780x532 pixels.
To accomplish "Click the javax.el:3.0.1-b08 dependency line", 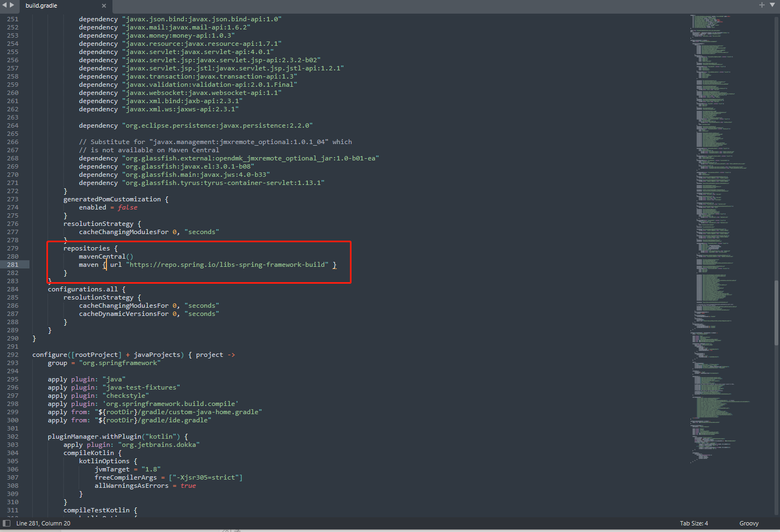I will [x=166, y=166].
